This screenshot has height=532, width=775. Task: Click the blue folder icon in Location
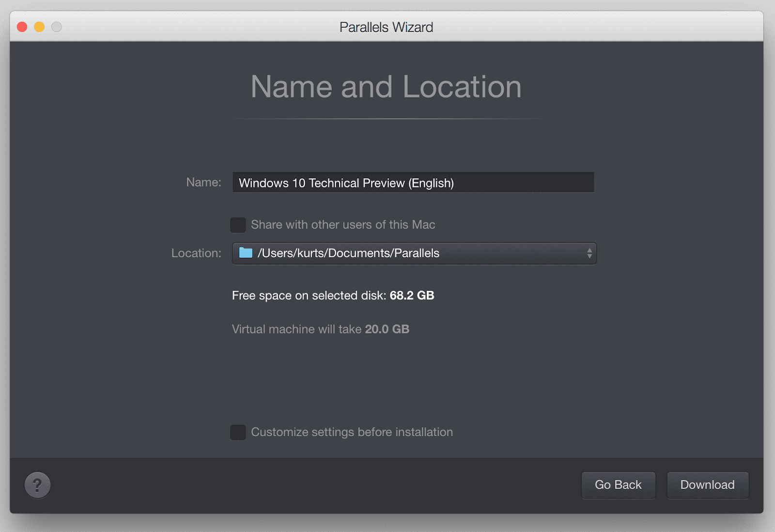point(246,253)
